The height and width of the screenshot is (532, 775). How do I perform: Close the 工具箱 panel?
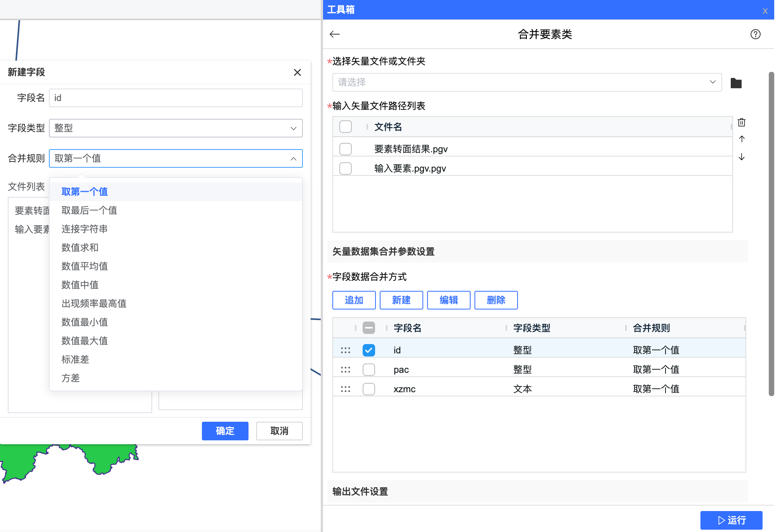(x=765, y=11)
